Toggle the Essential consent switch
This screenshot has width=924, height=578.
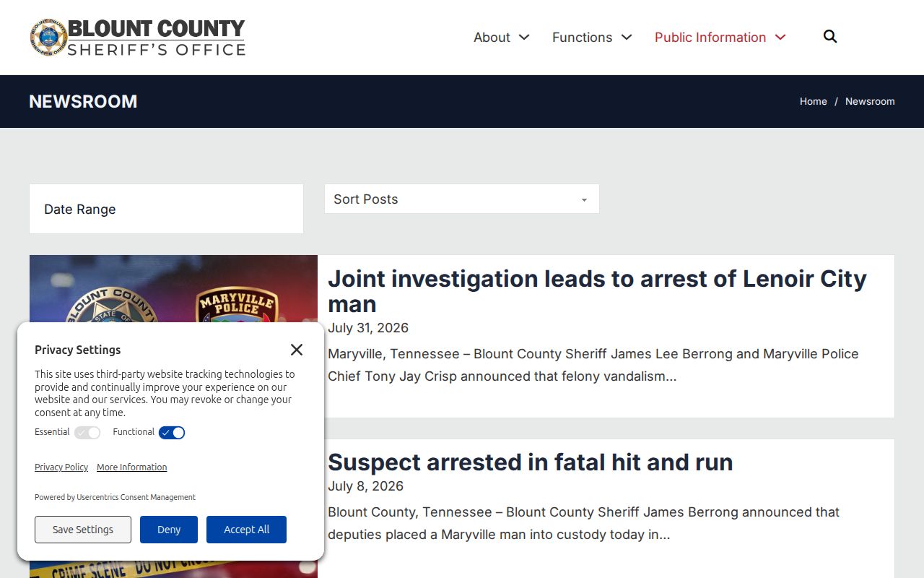[x=87, y=433]
